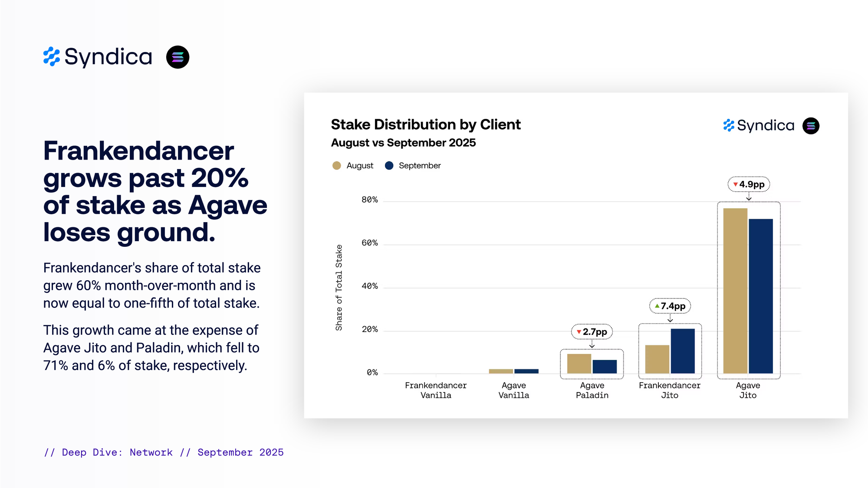Click the Syndica logo inside the chart card
868x488 pixels.
coord(759,126)
